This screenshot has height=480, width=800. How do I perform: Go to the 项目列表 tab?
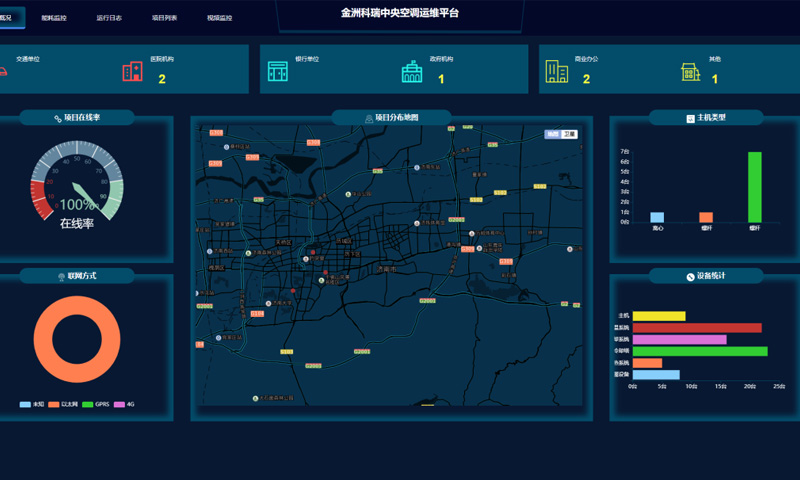(x=164, y=18)
